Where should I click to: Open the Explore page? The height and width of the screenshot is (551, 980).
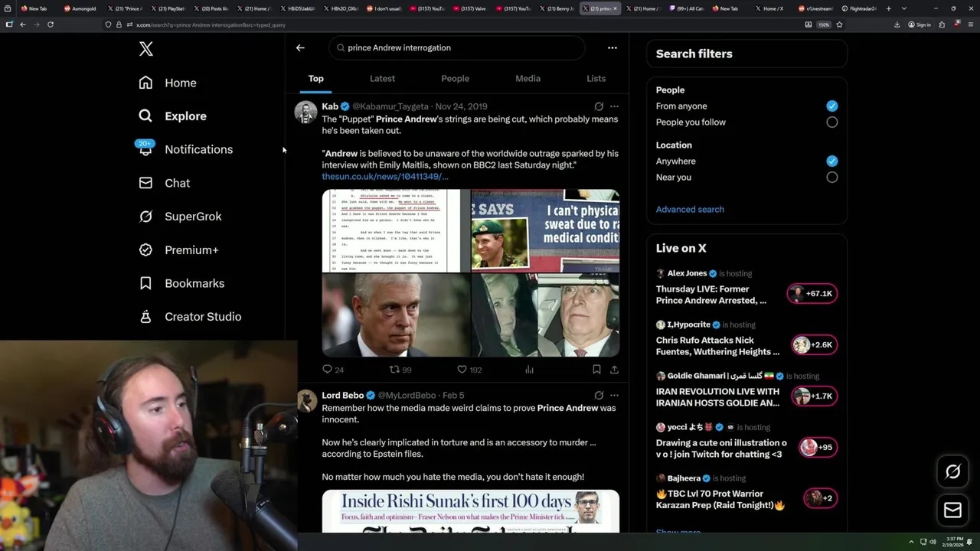tap(172, 116)
